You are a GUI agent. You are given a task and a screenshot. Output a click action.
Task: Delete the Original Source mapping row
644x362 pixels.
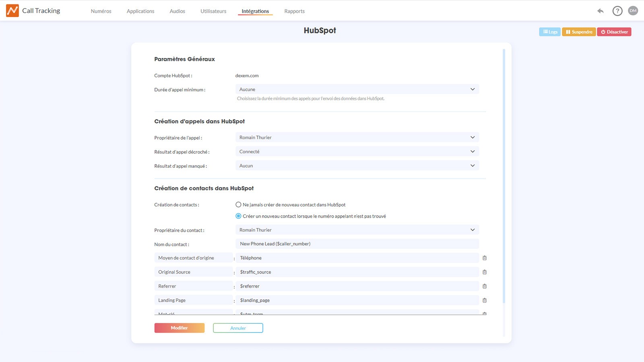pyautogui.click(x=484, y=272)
